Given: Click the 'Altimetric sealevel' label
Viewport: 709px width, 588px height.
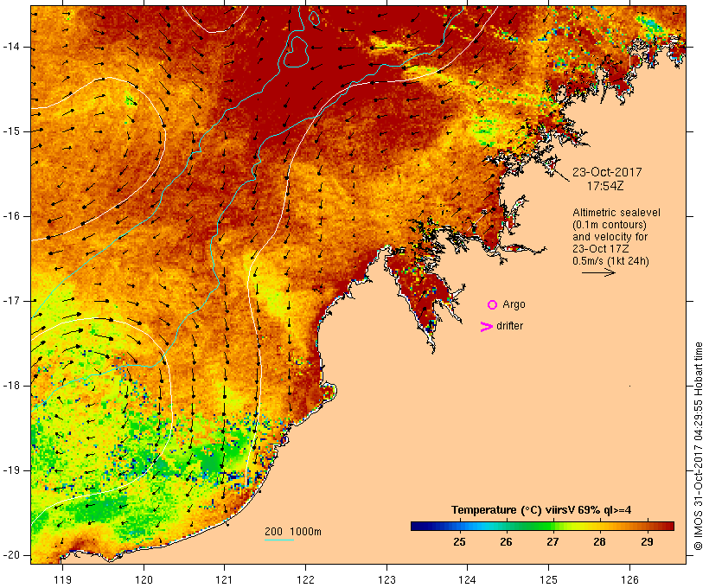Looking at the screenshot, I should tap(616, 213).
